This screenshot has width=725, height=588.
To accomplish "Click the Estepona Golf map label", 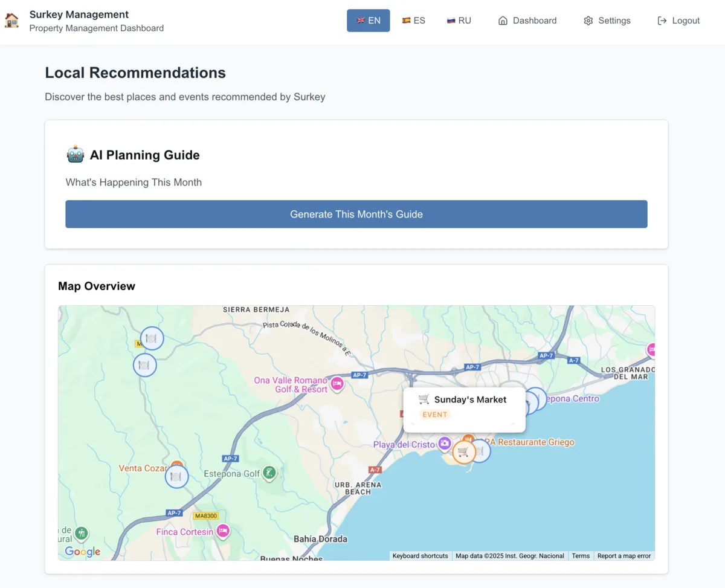I will [x=232, y=474].
